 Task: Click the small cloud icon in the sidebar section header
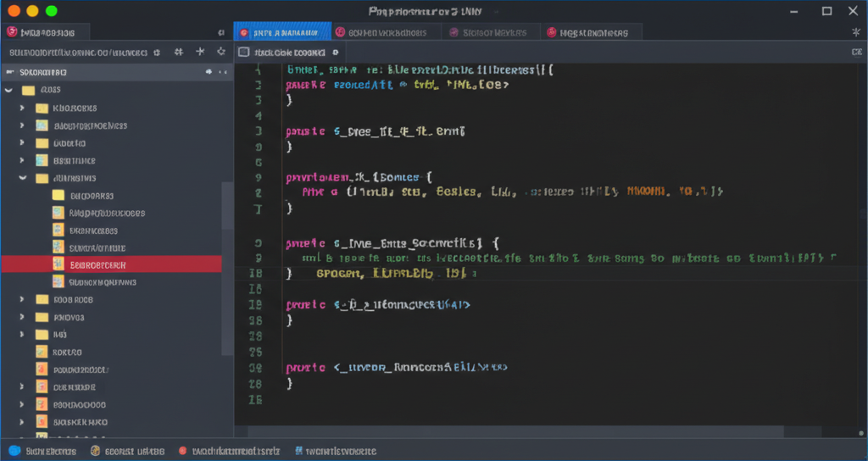pos(209,72)
